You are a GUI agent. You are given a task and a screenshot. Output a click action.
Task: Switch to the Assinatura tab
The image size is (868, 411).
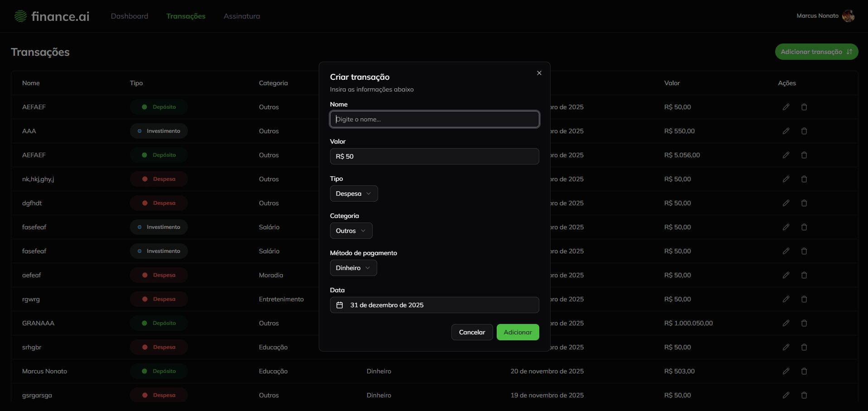[242, 16]
